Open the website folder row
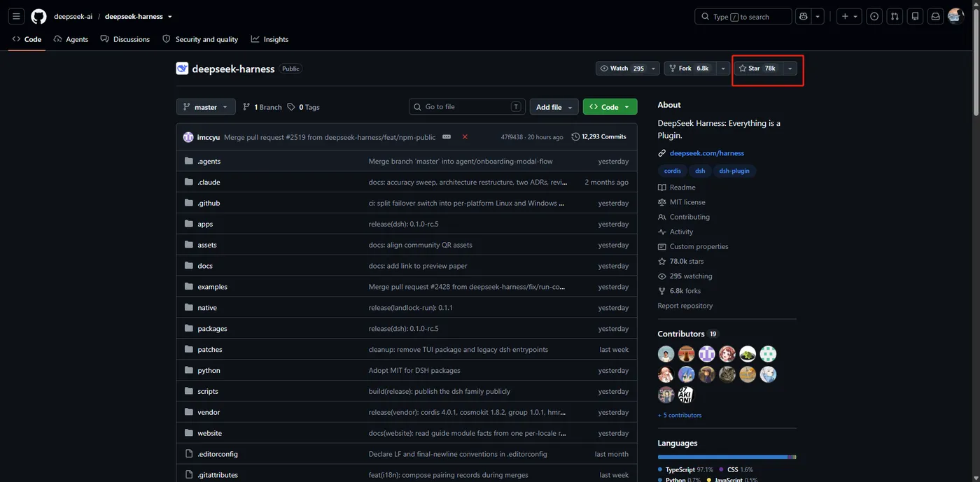 coord(407,433)
